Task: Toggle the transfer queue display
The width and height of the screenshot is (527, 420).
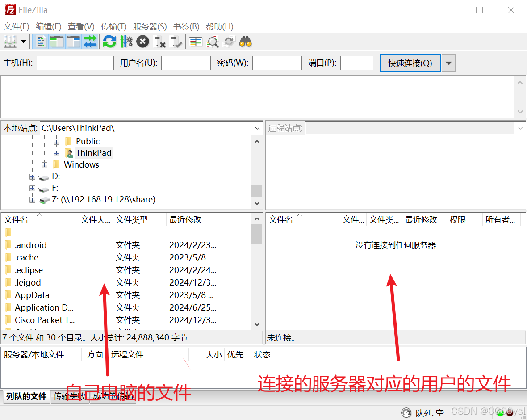Action: click(90, 42)
